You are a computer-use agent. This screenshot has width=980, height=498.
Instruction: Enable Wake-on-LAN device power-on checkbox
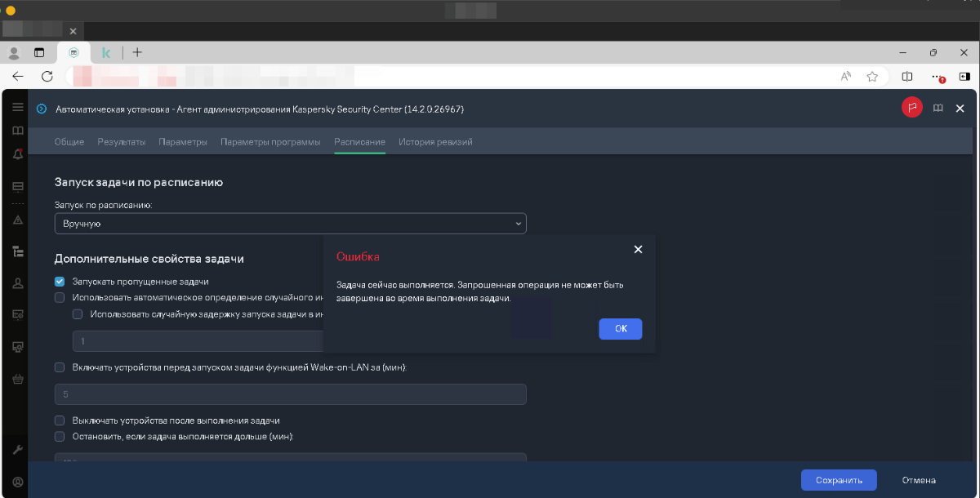pos(60,367)
